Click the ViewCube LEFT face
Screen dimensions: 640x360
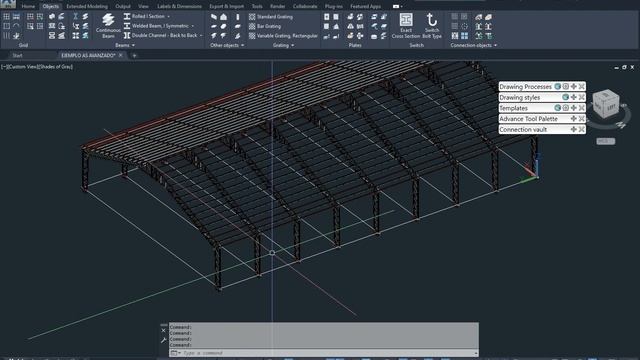pyautogui.click(x=611, y=107)
